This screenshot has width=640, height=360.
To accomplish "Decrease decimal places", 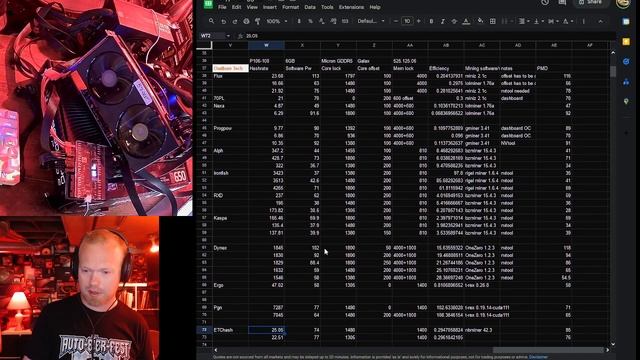I will (x=322, y=21).
